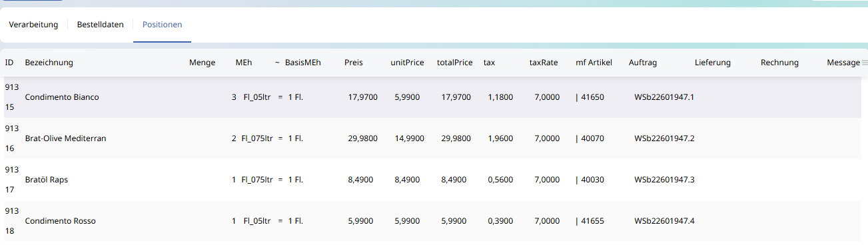
Task: Click order number WSb22601947.2
Action: click(x=664, y=138)
